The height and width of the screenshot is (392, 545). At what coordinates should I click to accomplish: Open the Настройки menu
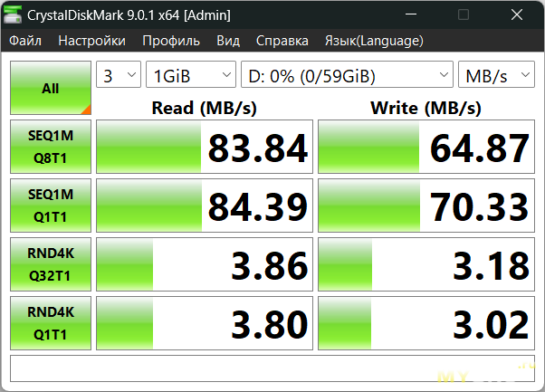tap(92, 41)
